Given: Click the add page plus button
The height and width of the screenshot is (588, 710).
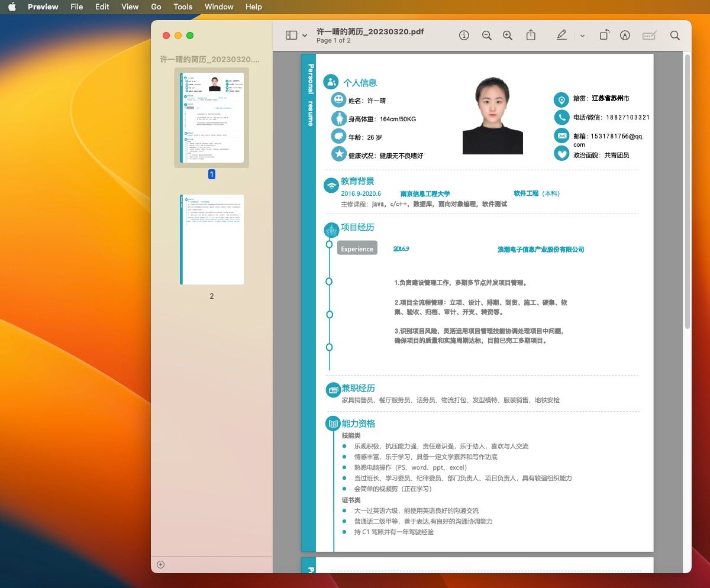Looking at the screenshot, I should [160, 564].
